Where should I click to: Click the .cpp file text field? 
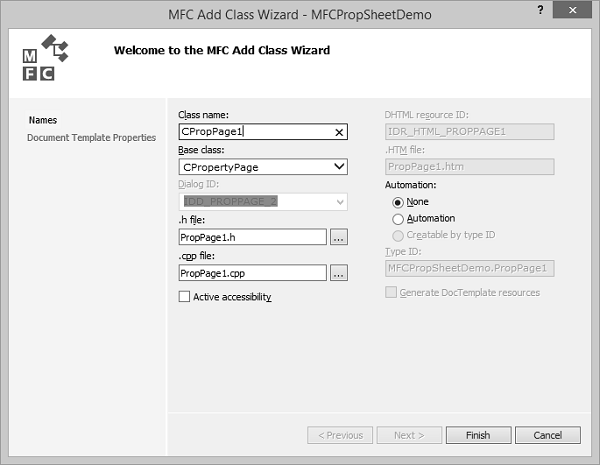[x=252, y=272]
